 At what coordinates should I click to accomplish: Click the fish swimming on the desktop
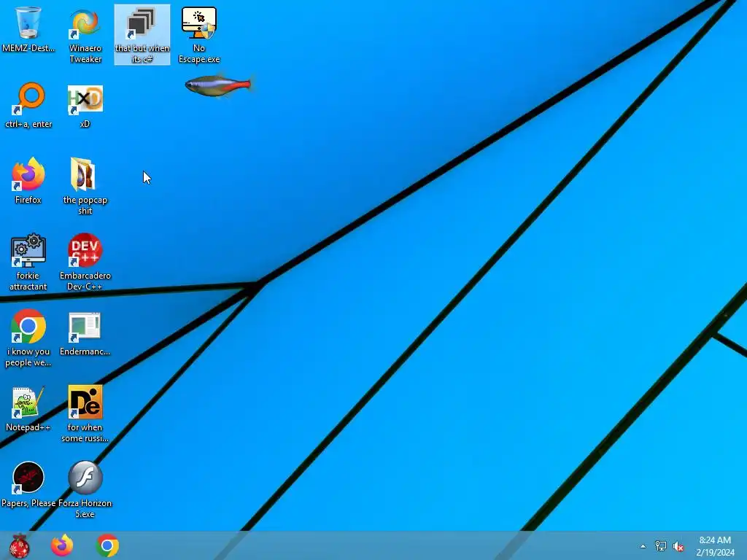(x=219, y=86)
